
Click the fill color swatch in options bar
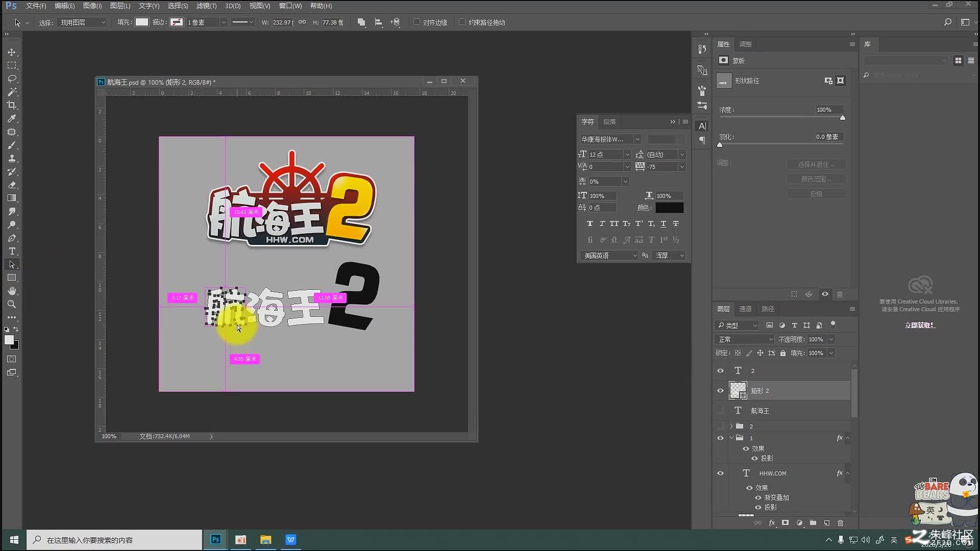(x=142, y=22)
